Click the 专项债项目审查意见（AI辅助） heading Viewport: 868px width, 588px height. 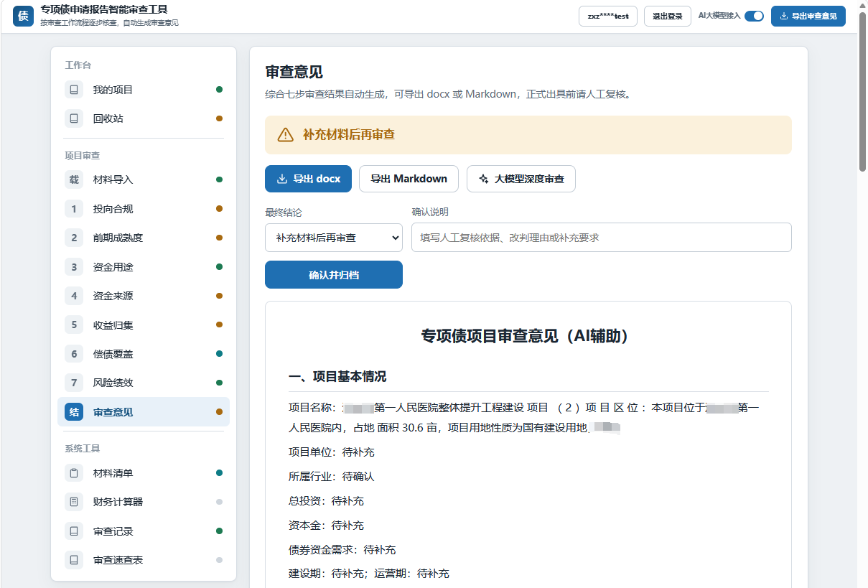[528, 336]
